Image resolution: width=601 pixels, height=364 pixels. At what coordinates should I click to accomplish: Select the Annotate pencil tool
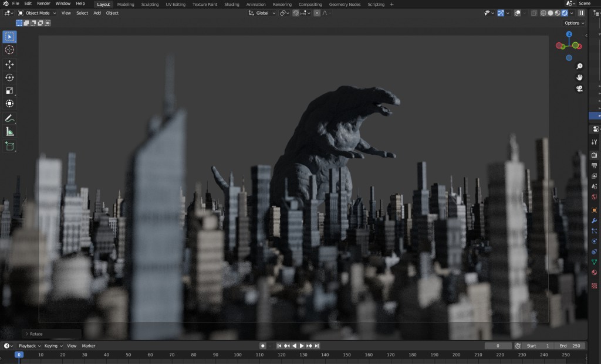(x=9, y=118)
